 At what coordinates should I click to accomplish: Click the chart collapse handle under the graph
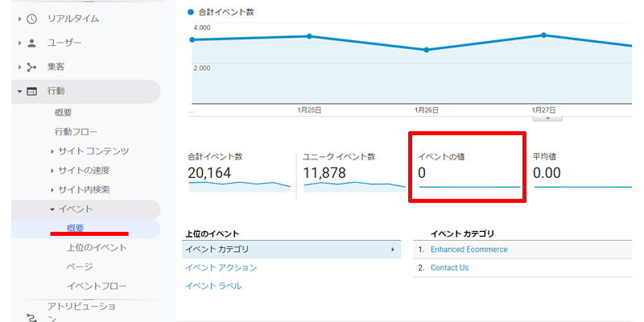click(x=547, y=118)
